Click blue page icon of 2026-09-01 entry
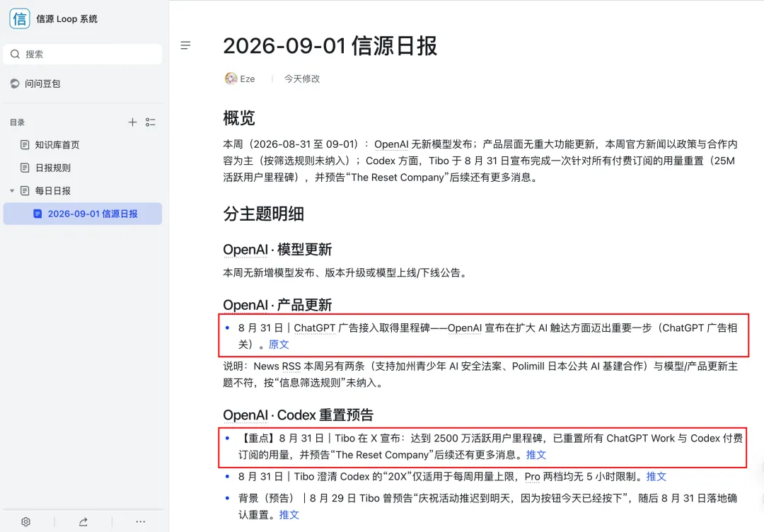The width and height of the screenshot is (764, 532). click(37, 214)
